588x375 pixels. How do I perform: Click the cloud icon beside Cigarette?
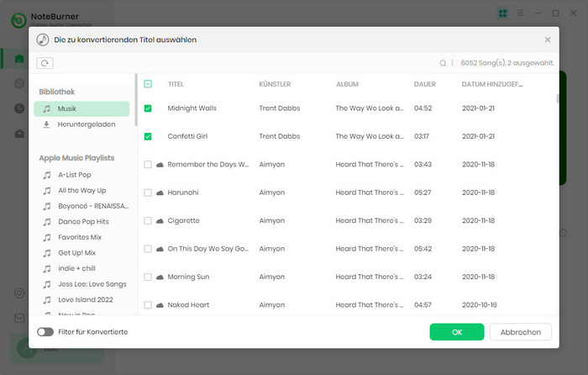click(x=160, y=221)
